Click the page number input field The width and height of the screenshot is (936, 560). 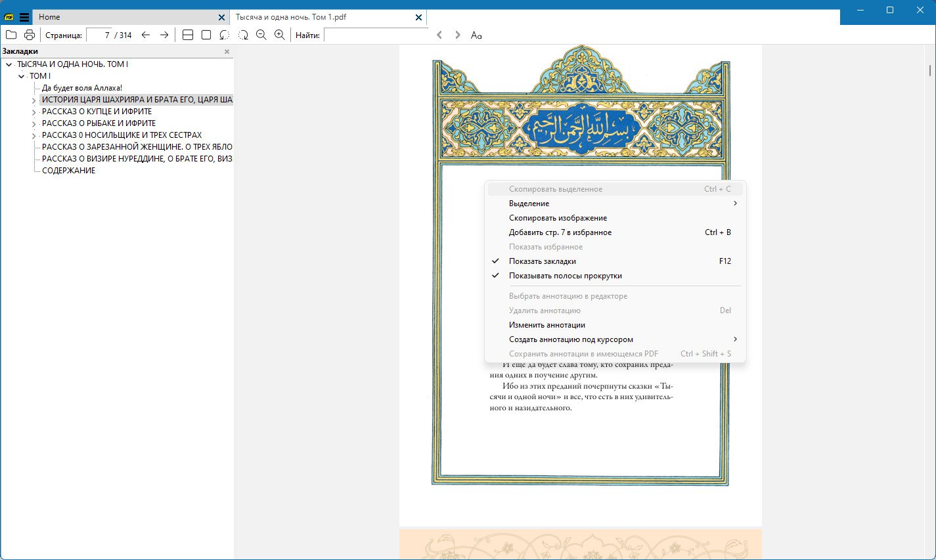[x=99, y=35]
